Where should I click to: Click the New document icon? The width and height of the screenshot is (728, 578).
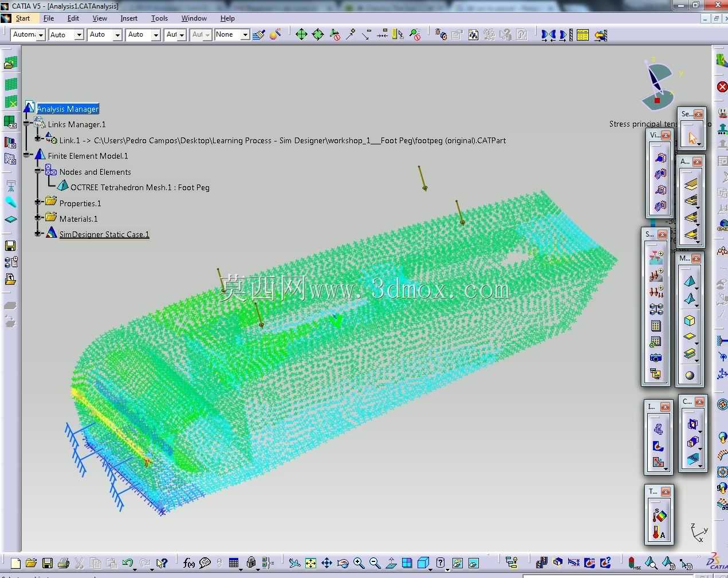click(15, 564)
